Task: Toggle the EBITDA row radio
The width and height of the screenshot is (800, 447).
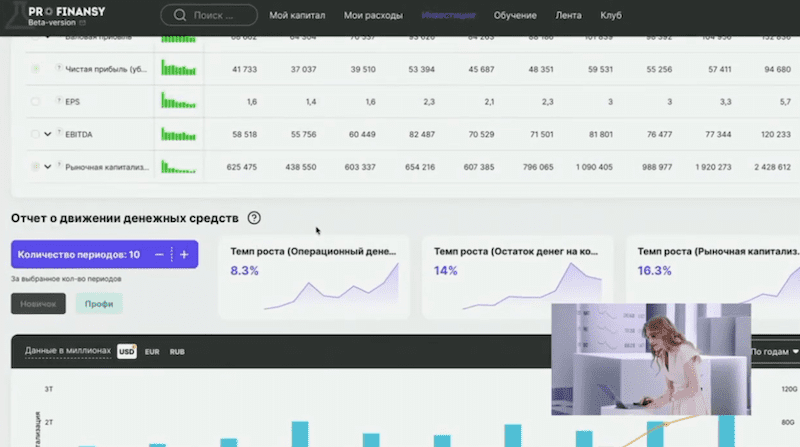Action: [x=35, y=134]
